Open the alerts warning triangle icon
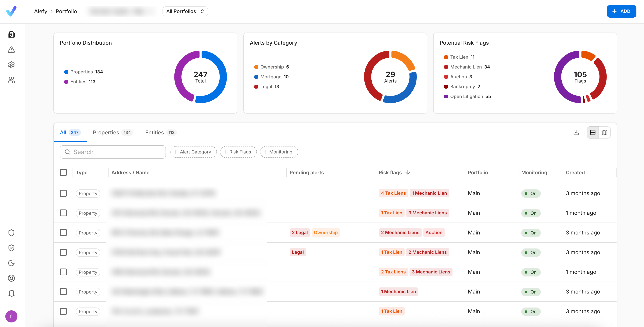Screen dimensions: 644x327 [11, 50]
